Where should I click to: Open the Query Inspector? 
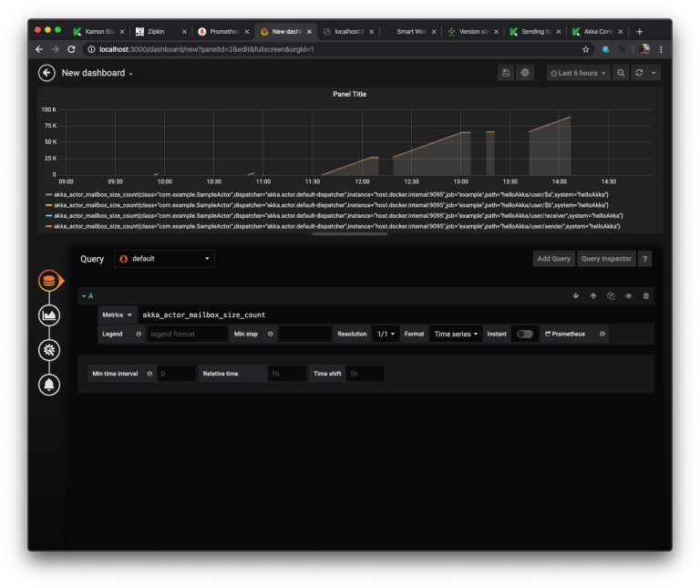[x=606, y=259]
